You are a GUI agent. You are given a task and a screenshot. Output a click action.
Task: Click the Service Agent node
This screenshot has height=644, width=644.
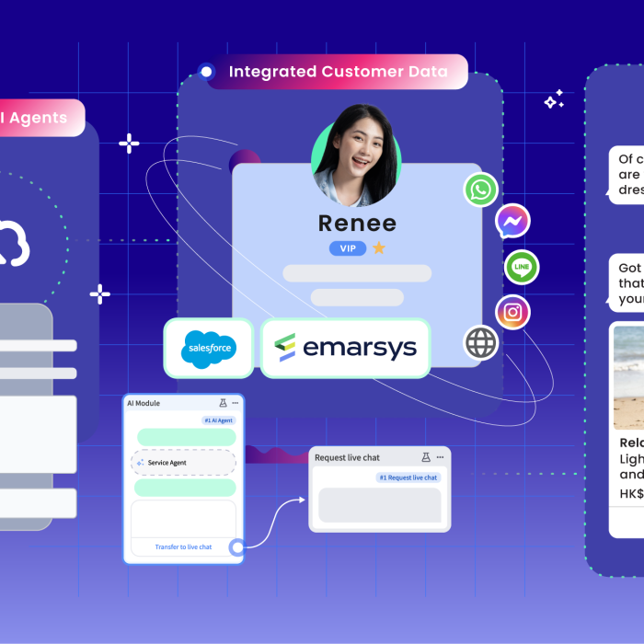(x=183, y=463)
